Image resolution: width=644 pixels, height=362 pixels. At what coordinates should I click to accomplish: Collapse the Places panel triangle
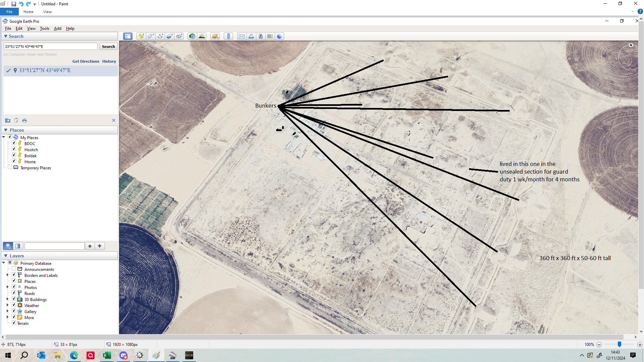click(x=6, y=130)
